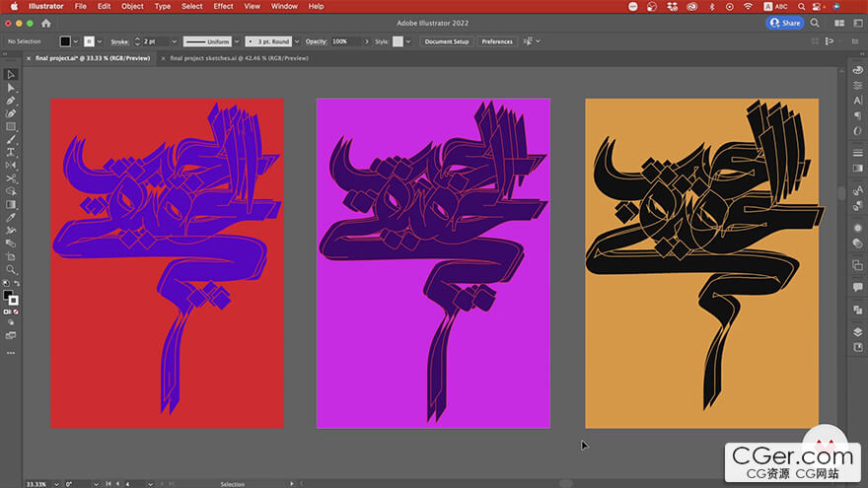The width and height of the screenshot is (868, 488).
Task: Open the stroke color dropdown arrow
Action: (x=100, y=41)
